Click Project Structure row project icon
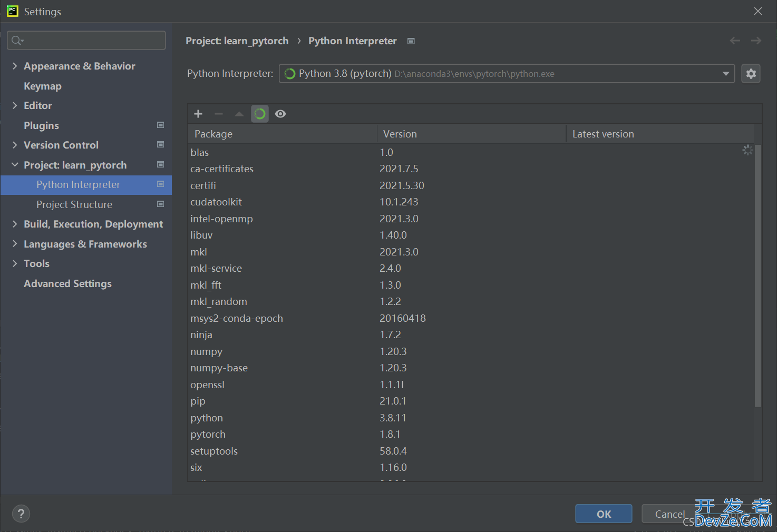Image resolution: width=777 pixels, height=532 pixels. tap(161, 204)
